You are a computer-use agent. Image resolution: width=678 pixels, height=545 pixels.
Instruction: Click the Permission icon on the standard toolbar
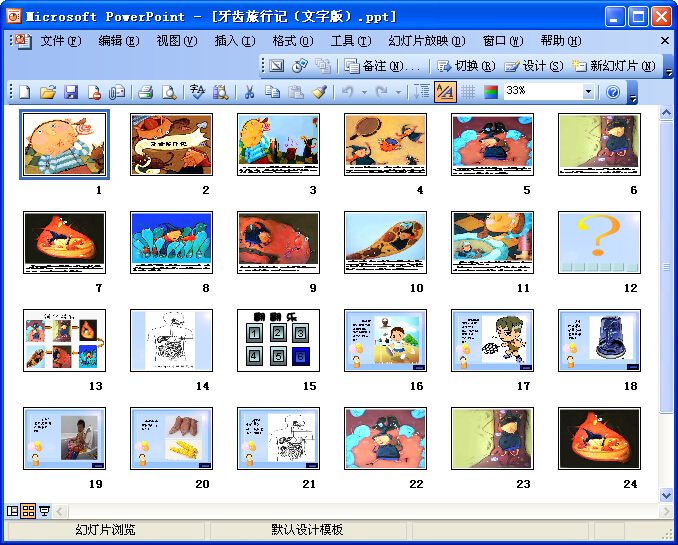[94, 92]
